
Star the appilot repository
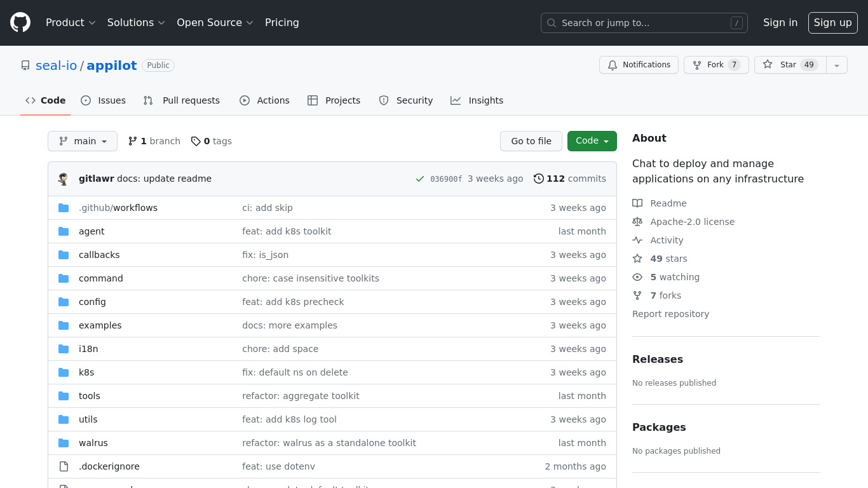790,65
